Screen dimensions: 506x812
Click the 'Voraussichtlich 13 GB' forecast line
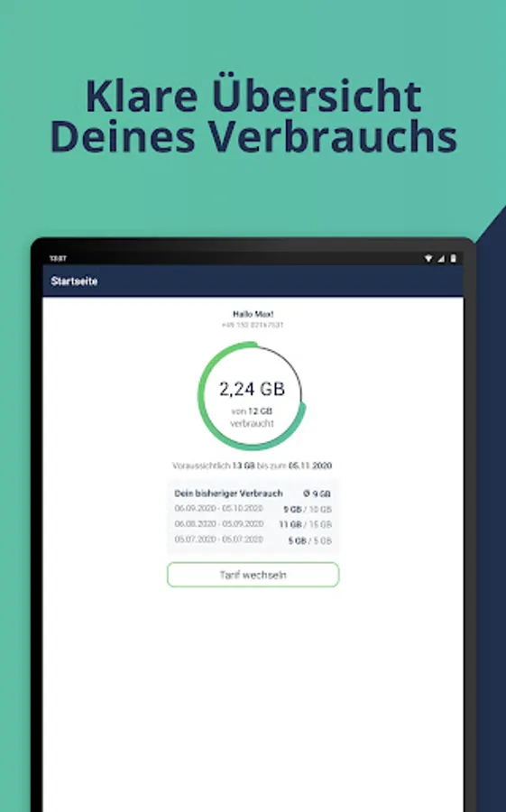tap(253, 466)
